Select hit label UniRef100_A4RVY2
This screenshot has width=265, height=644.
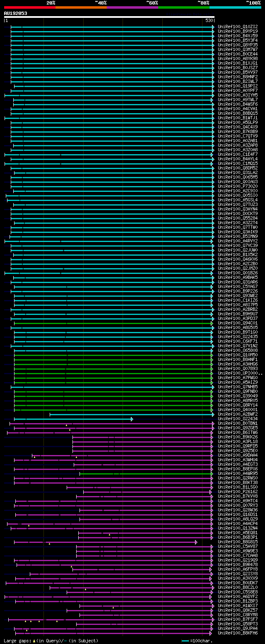(x=238, y=241)
